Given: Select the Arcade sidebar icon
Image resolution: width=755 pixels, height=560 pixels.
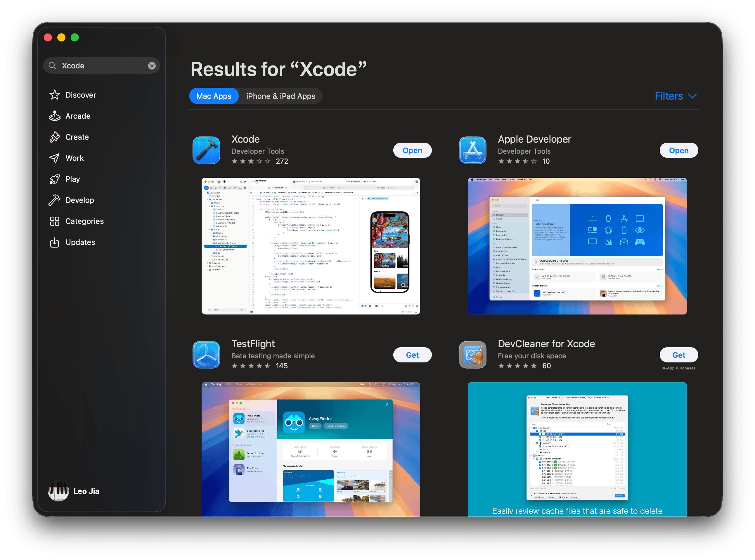Looking at the screenshot, I should point(55,116).
